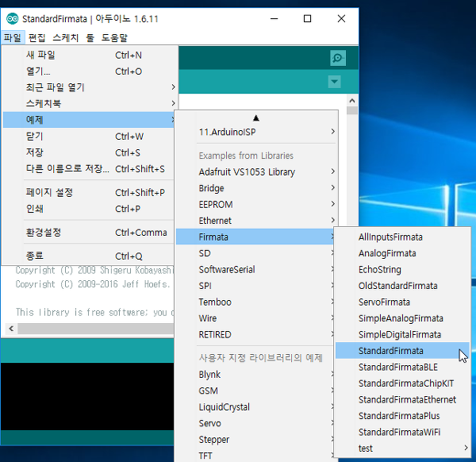Choose 저장 from file menu
476x462 pixels.
coord(88,152)
